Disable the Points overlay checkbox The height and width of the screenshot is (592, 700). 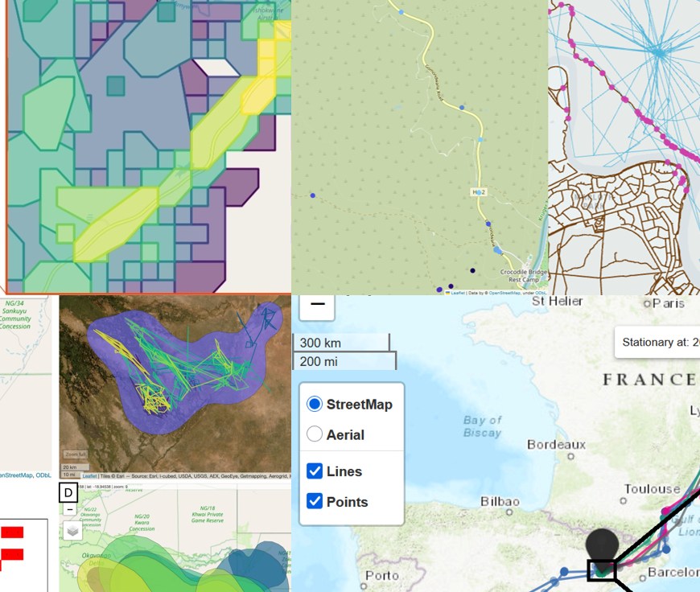pos(315,502)
